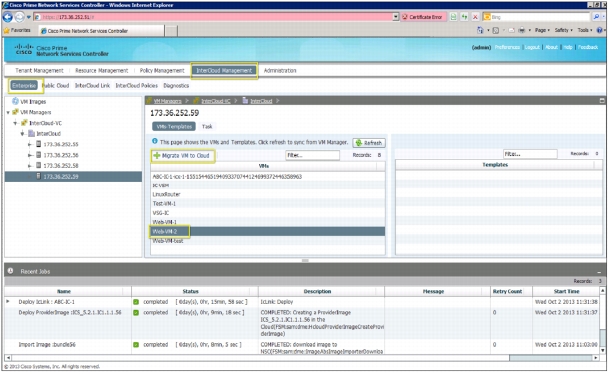The height and width of the screenshot is (374, 609).
Task: Click the Print icon in command bar
Action: click(x=522, y=30)
